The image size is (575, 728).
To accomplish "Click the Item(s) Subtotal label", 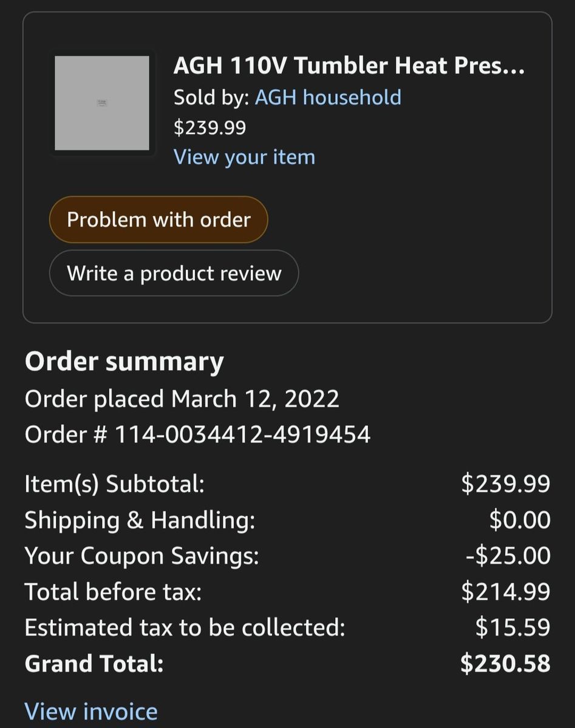I will tap(115, 484).
